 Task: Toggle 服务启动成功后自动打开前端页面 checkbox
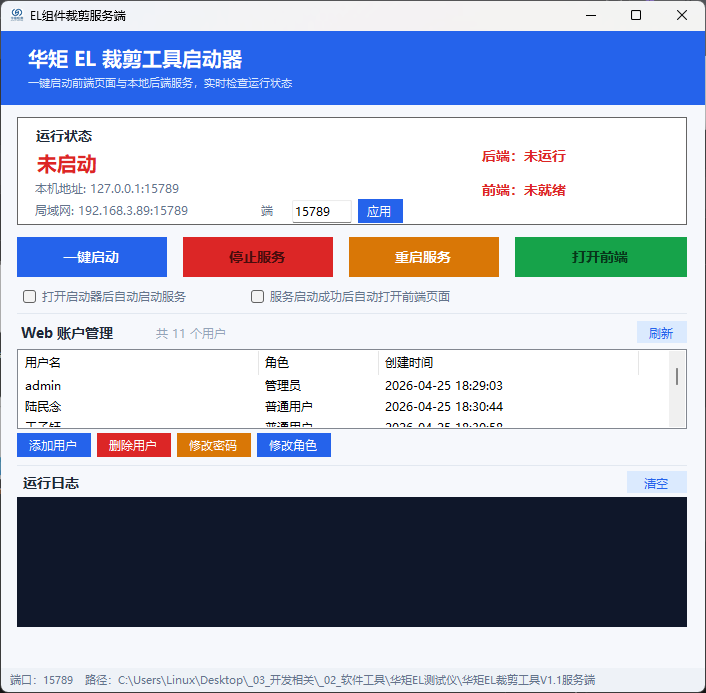coord(258,297)
